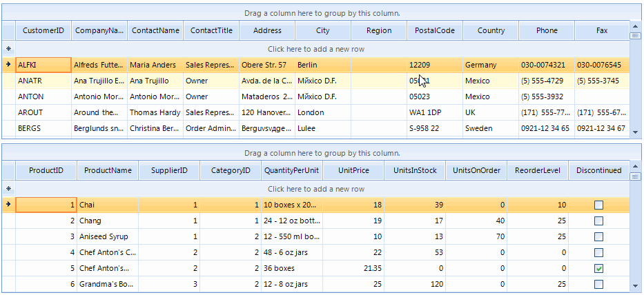Click the Thomas Hardy cell
Image resolution: width=644 pixels, height=295 pixels.
(x=156, y=112)
